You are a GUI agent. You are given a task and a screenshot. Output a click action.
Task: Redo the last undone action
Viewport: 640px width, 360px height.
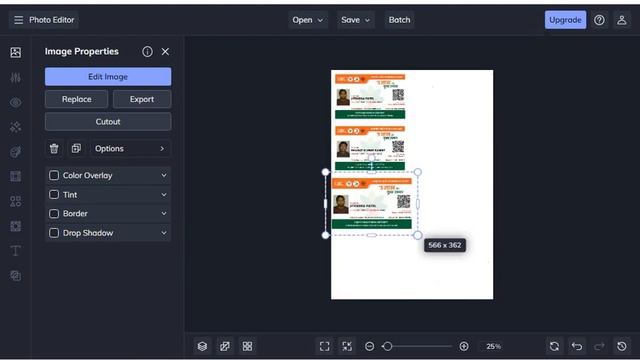[x=599, y=346]
